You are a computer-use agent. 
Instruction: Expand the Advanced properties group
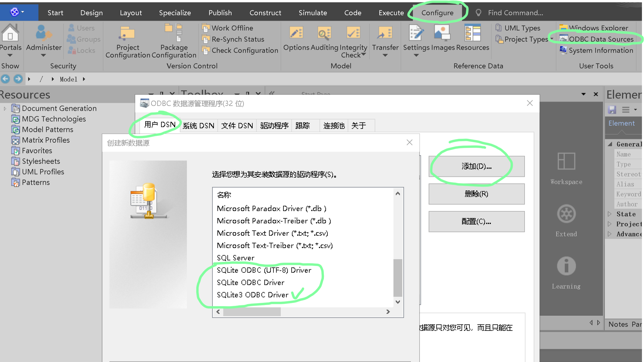coord(610,234)
